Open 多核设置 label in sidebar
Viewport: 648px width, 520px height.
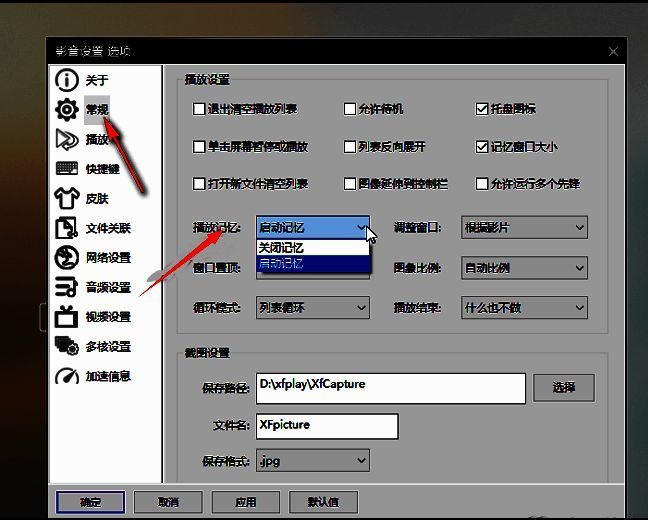[108, 346]
